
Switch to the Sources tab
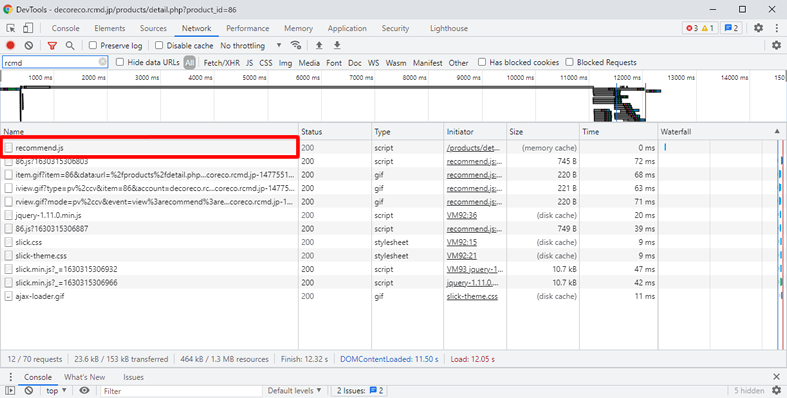click(153, 28)
